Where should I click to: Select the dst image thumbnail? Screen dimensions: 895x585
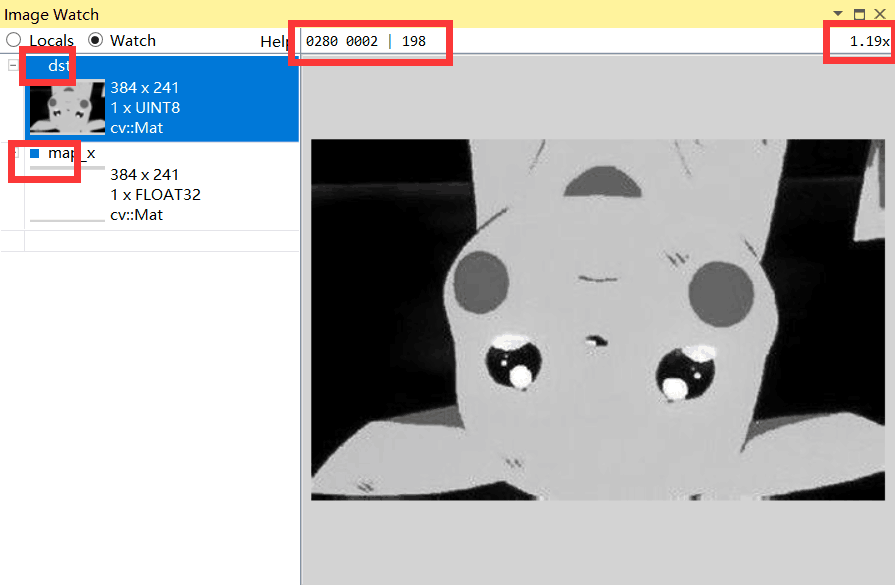tap(67, 107)
